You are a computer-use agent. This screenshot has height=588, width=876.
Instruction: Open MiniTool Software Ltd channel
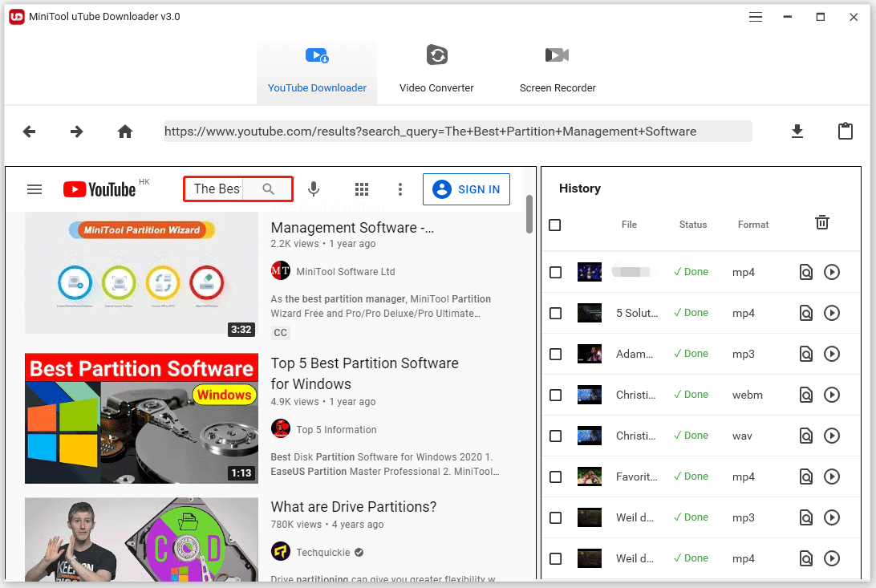[345, 271]
